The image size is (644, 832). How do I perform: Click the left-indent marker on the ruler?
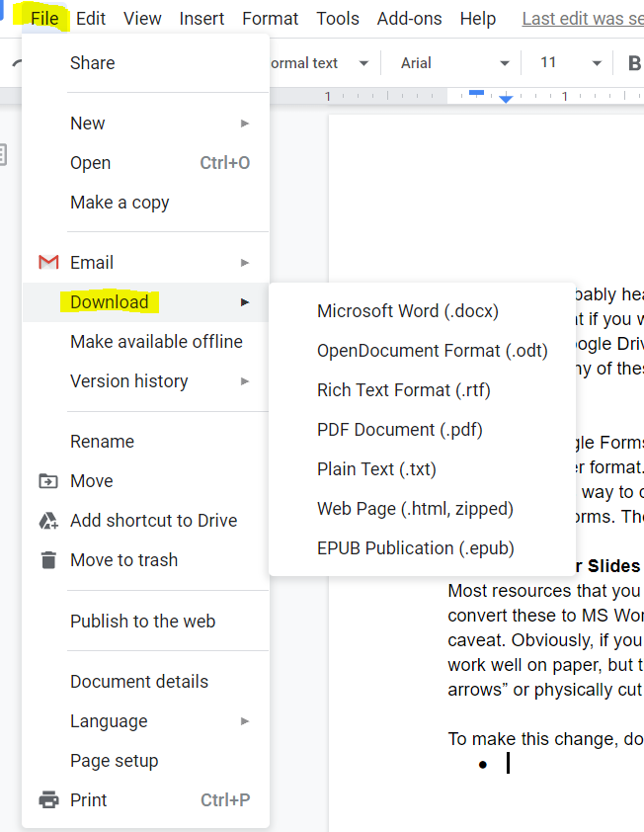506,99
